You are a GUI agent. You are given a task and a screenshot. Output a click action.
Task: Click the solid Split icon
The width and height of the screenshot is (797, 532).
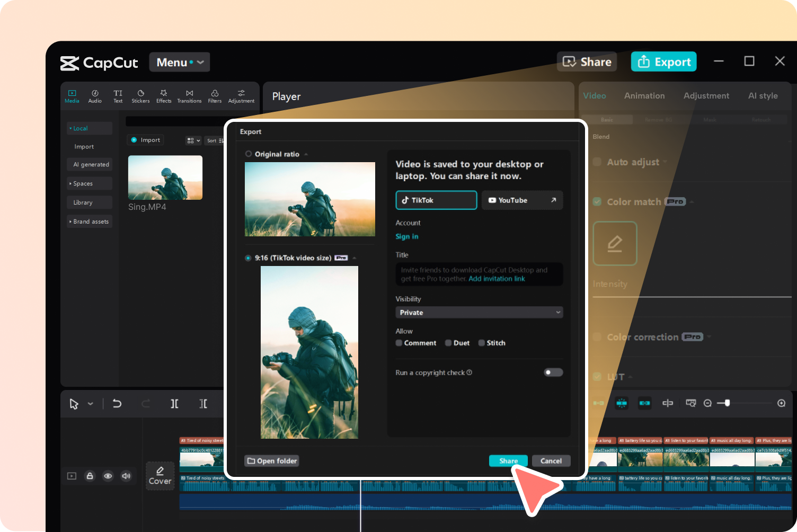click(174, 404)
